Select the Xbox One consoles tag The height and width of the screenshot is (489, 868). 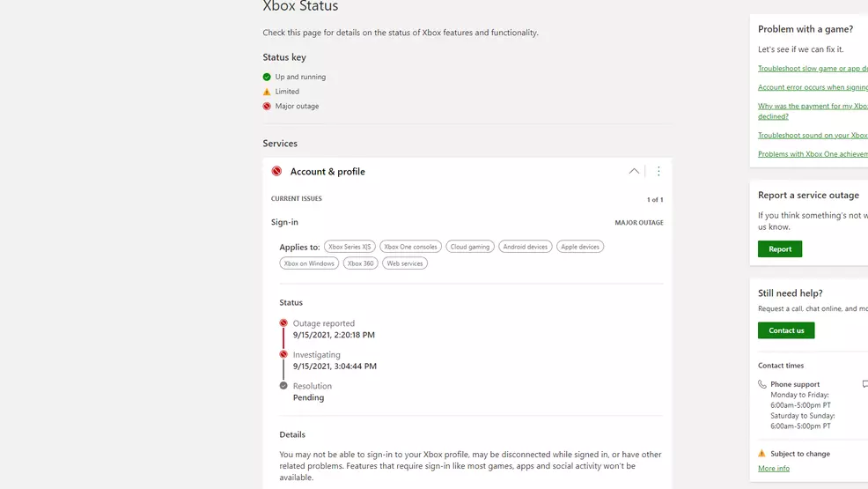(x=410, y=247)
